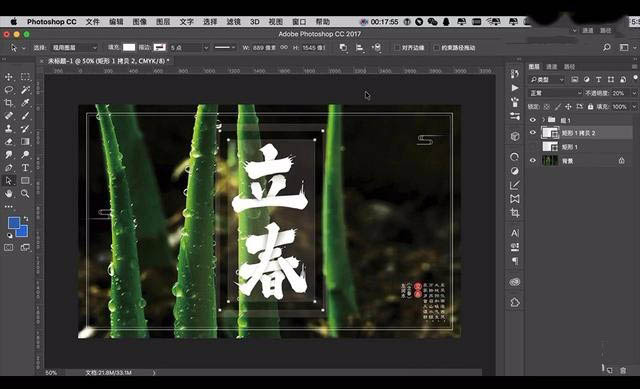This screenshot has height=389, width=640.
Task: Filter layers by adjustment type icon
Action: [x=587, y=80]
